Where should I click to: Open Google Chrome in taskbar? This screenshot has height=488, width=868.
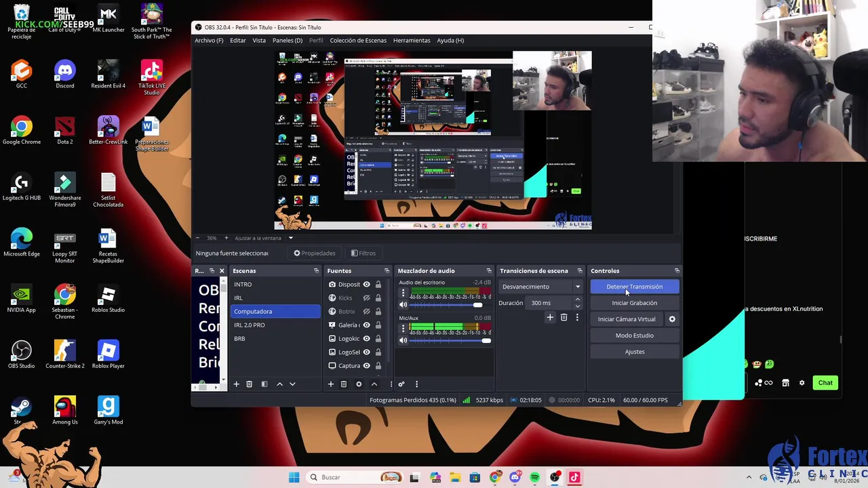click(495, 477)
